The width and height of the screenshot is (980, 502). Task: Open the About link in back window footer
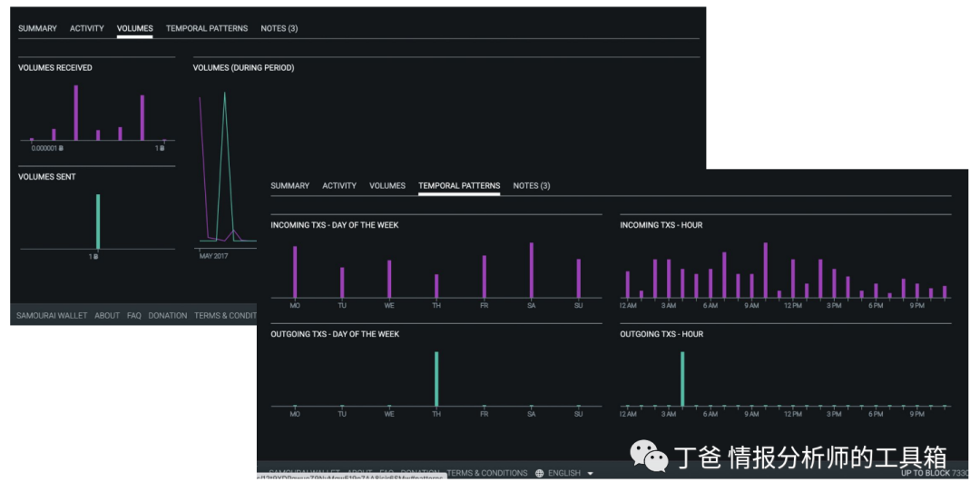107,316
